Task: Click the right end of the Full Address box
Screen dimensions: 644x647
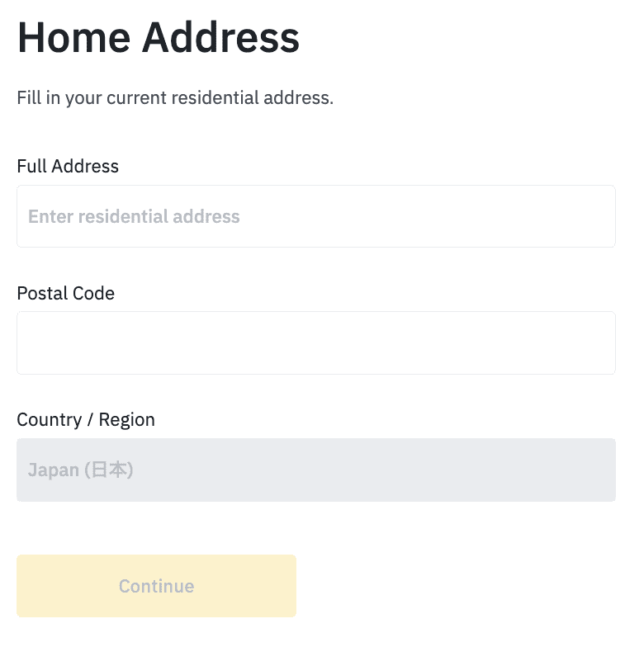Action: tap(586, 216)
